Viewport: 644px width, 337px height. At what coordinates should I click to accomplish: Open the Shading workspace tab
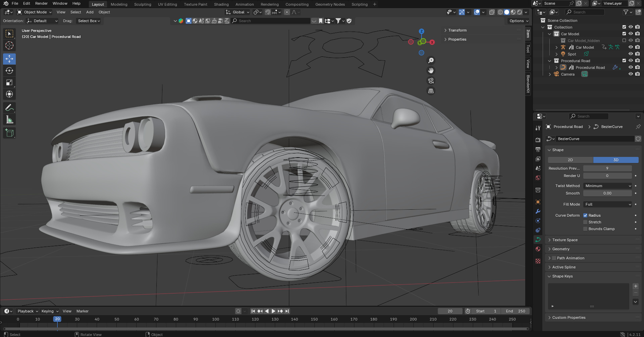pos(221,4)
